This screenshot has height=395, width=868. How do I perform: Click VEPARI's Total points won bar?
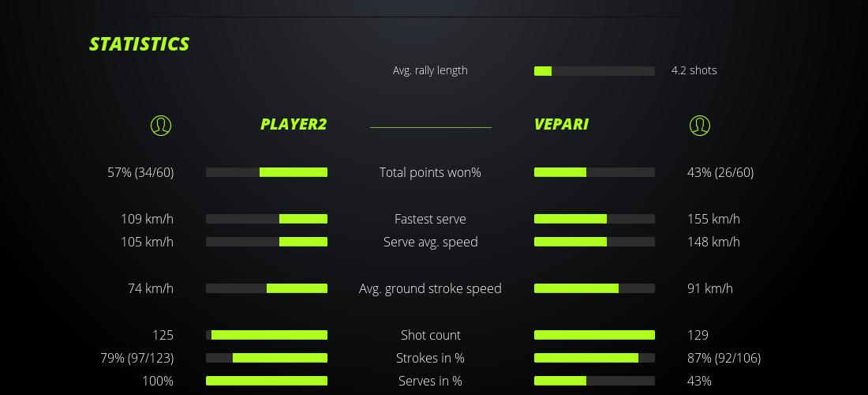pyautogui.click(x=594, y=172)
